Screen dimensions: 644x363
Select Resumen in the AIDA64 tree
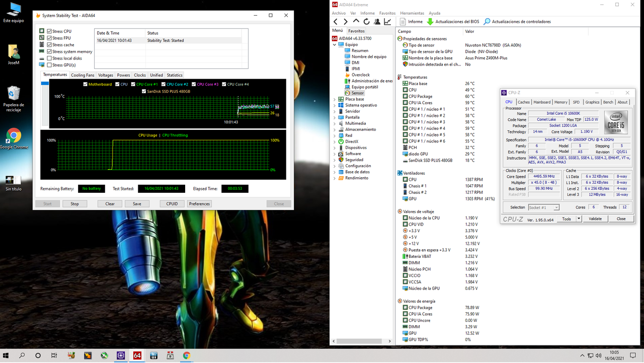(360, 50)
